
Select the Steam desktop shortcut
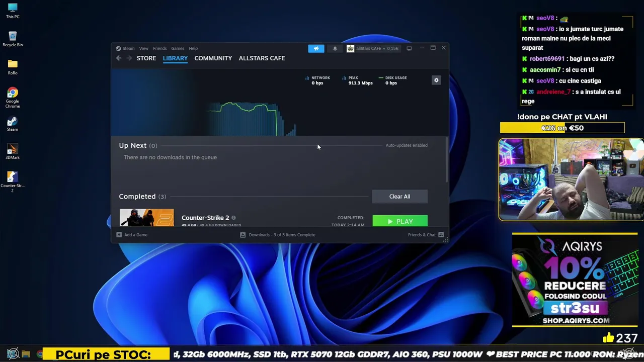click(x=13, y=124)
